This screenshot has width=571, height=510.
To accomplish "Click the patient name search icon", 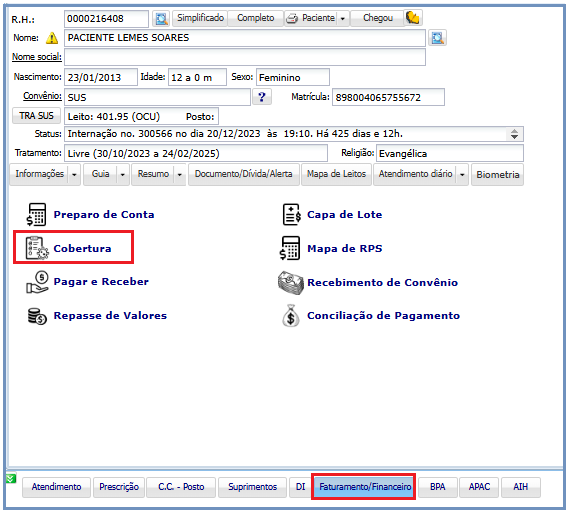I will point(437,38).
